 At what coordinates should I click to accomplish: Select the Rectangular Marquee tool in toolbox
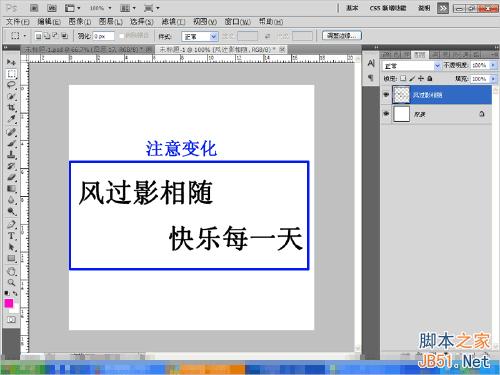click(x=11, y=74)
